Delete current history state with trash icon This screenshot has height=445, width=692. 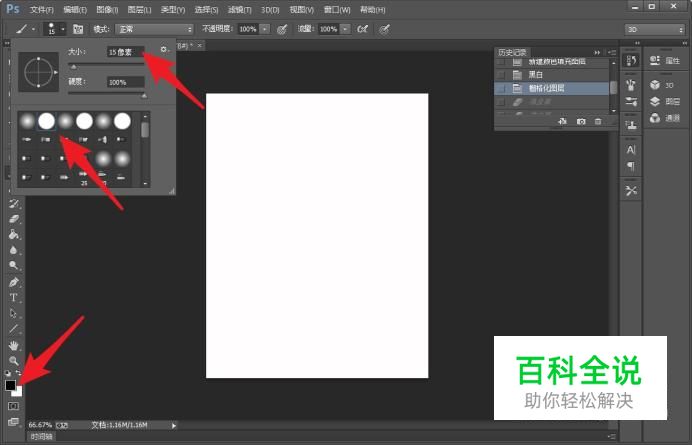tap(598, 121)
